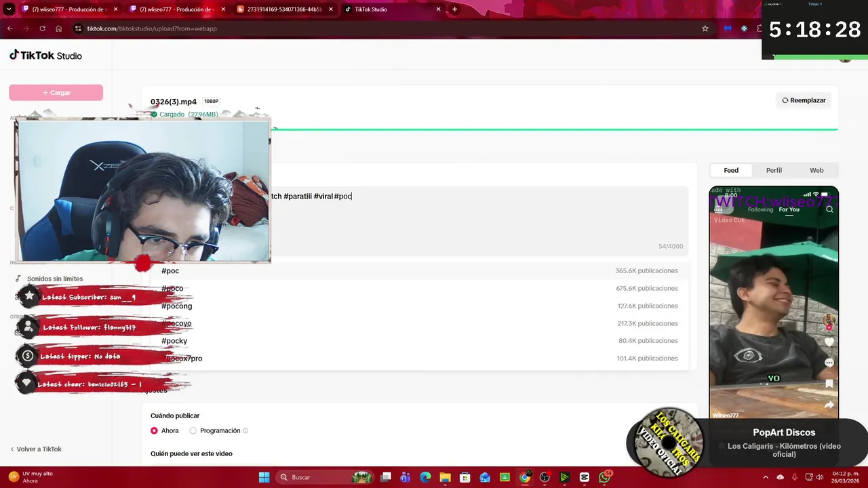Screen dimensions: 868x488
Task: Click the LIVE icon in phone preview
Action: coord(718,209)
